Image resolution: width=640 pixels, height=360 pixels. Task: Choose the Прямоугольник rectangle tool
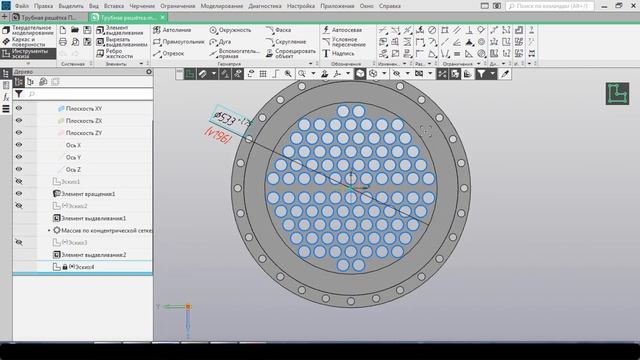pyautogui.click(x=178, y=42)
